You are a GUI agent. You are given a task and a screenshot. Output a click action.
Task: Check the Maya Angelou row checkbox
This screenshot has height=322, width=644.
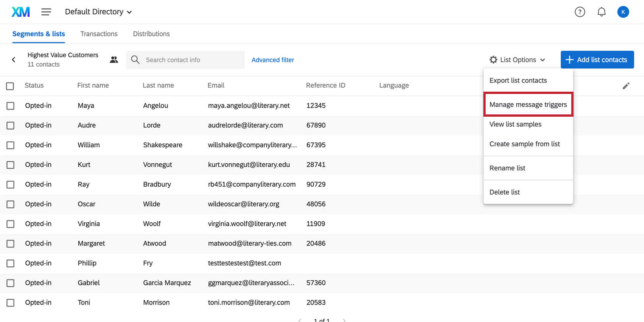tap(10, 106)
